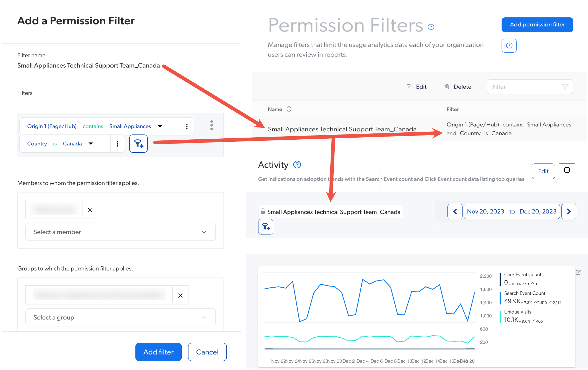Viewport: 588px width, 370px height.
Task: Click inside the Filter search field
Action: [524, 87]
